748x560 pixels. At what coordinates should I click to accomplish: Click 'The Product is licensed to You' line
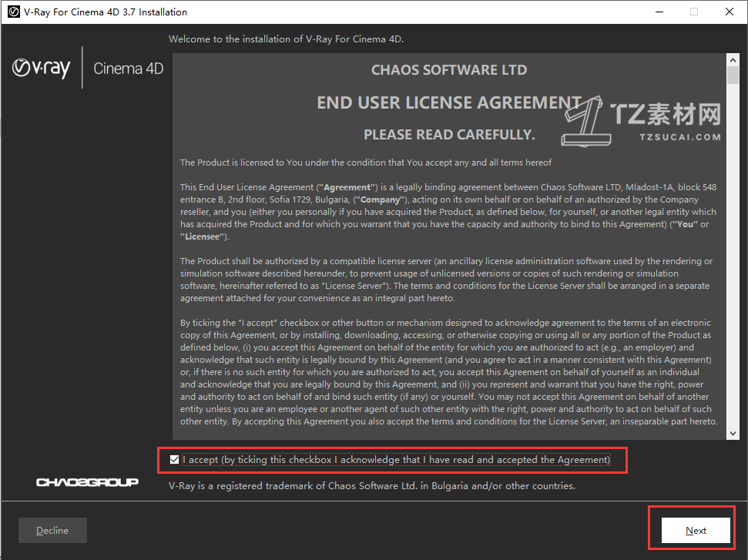[x=366, y=163]
